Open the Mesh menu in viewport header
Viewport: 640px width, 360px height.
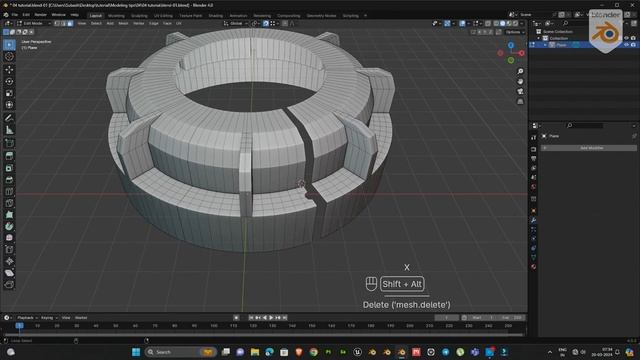pyautogui.click(x=123, y=24)
